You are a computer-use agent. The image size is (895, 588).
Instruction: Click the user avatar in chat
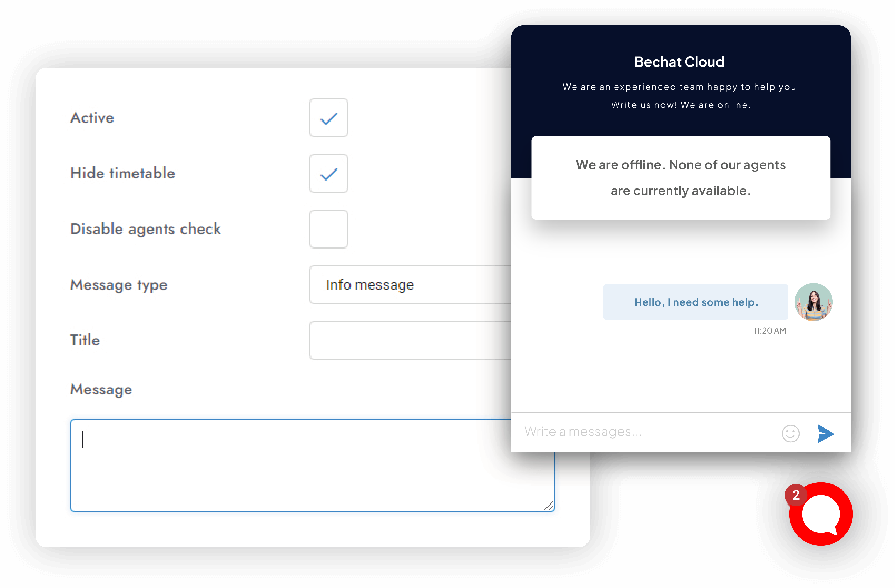pyautogui.click(x=813, y=302)
